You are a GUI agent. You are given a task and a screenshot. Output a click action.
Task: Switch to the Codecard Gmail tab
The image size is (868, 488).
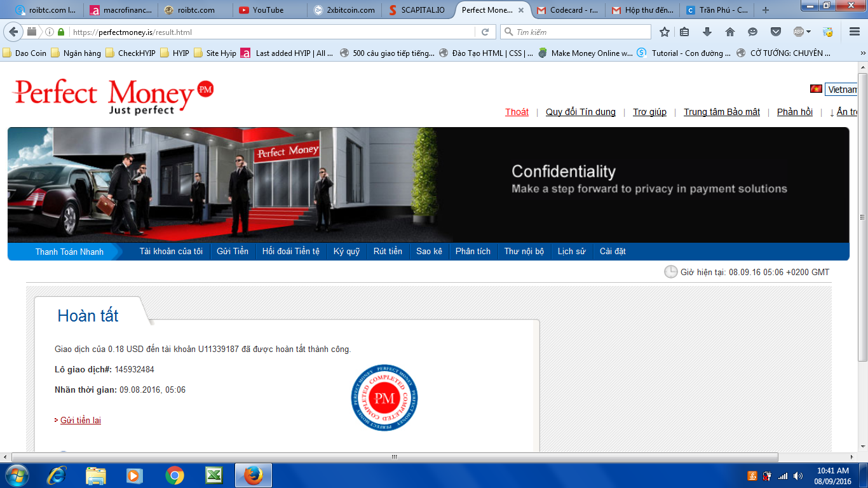(567, 10)
